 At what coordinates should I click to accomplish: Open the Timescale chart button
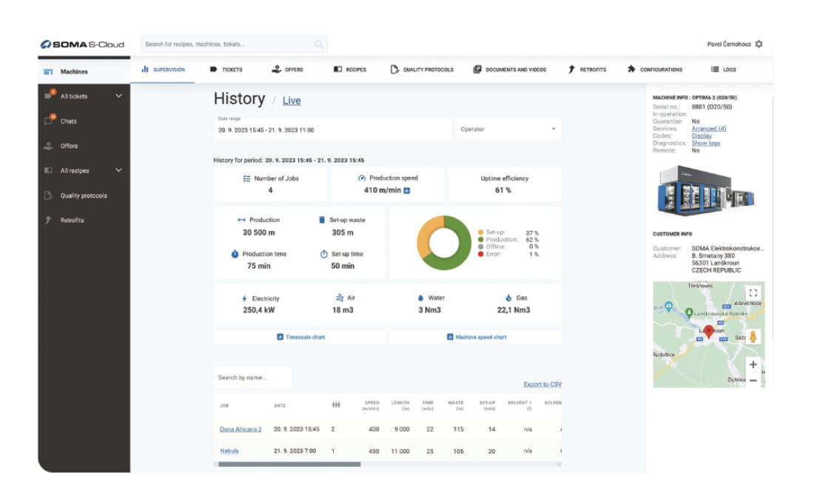coord(300,337)
